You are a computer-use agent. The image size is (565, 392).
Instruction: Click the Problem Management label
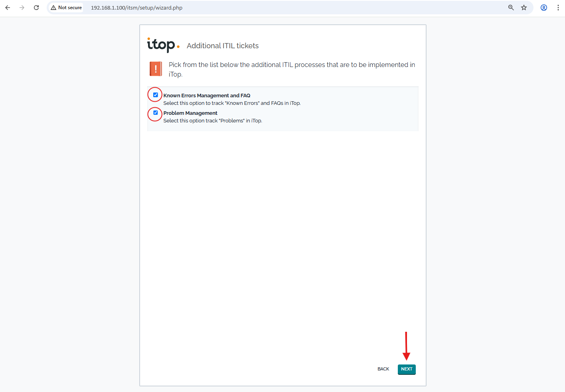[190, 113]
